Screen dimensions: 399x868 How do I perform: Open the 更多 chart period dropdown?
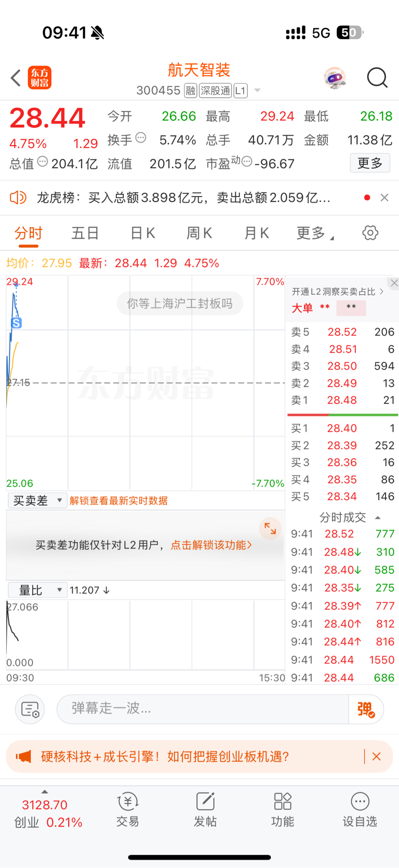(315, 233)
